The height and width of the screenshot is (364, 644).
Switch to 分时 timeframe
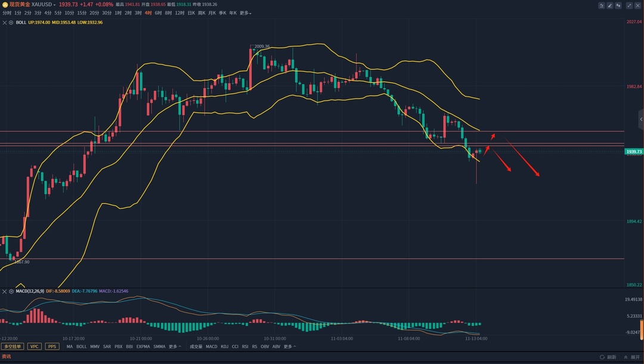click(x=7, y=13)
